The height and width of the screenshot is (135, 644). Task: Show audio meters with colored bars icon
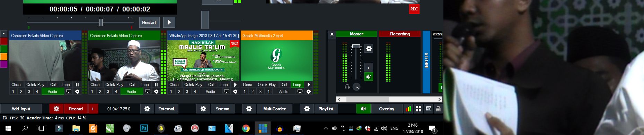pos(408,109)
